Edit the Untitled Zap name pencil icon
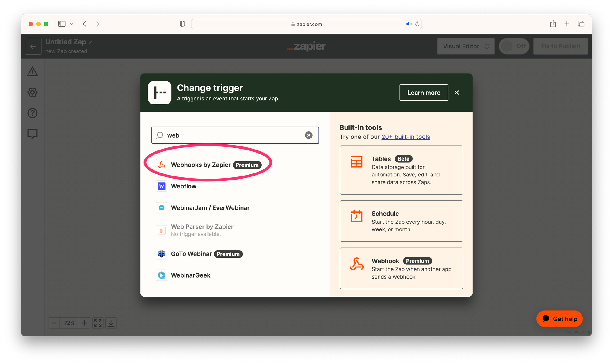 91,42
